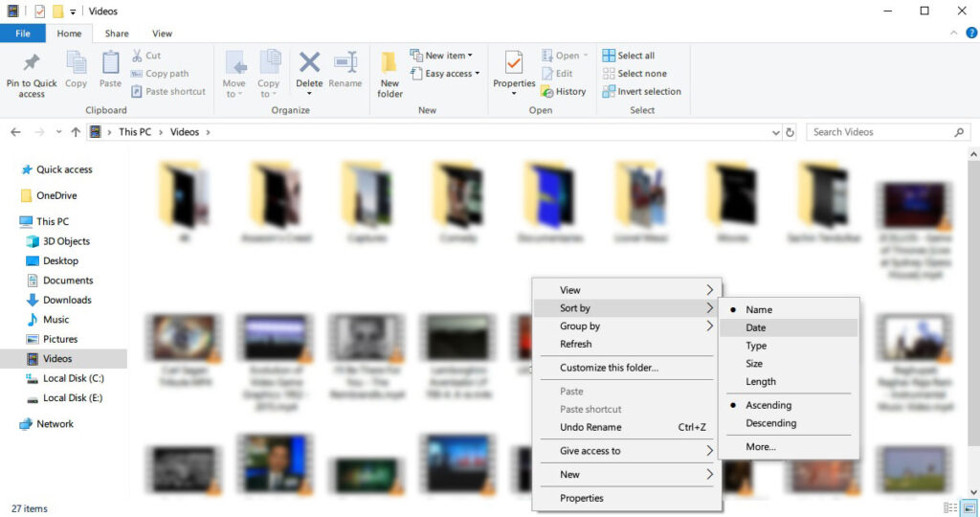Select Ascending sort order
Screen dimensions: 980x517
tap(789, 405)
